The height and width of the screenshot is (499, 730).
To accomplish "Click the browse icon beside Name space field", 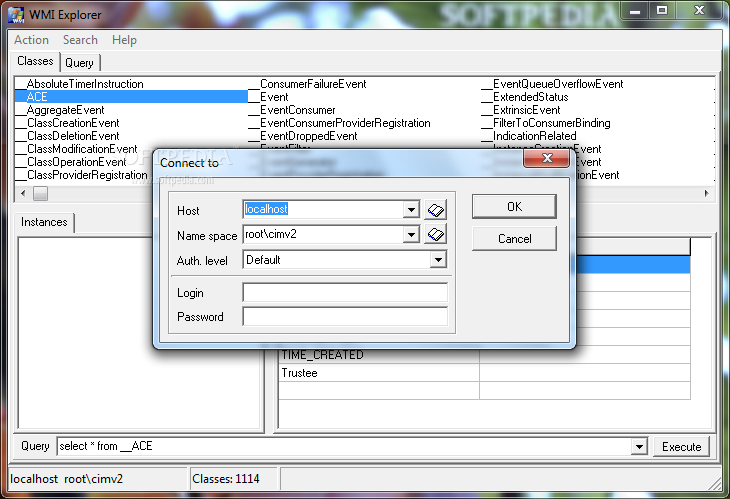I will click(x=435, y=234).
